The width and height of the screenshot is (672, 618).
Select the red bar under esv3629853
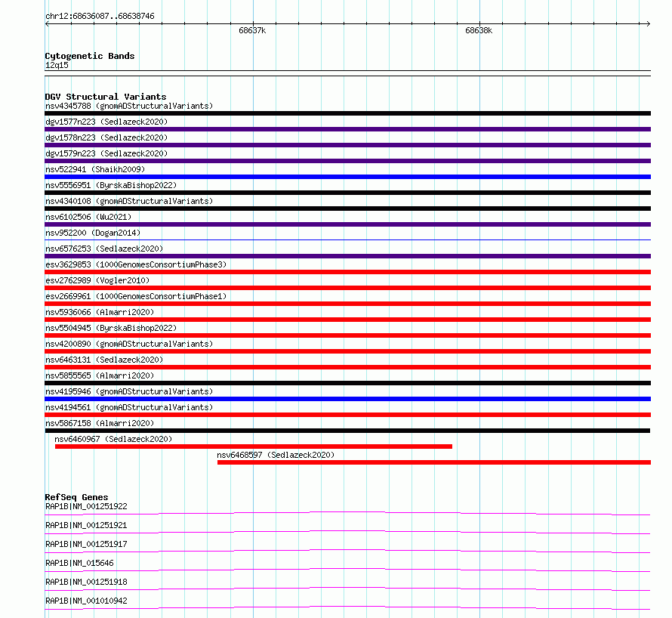tap(347, 272)
